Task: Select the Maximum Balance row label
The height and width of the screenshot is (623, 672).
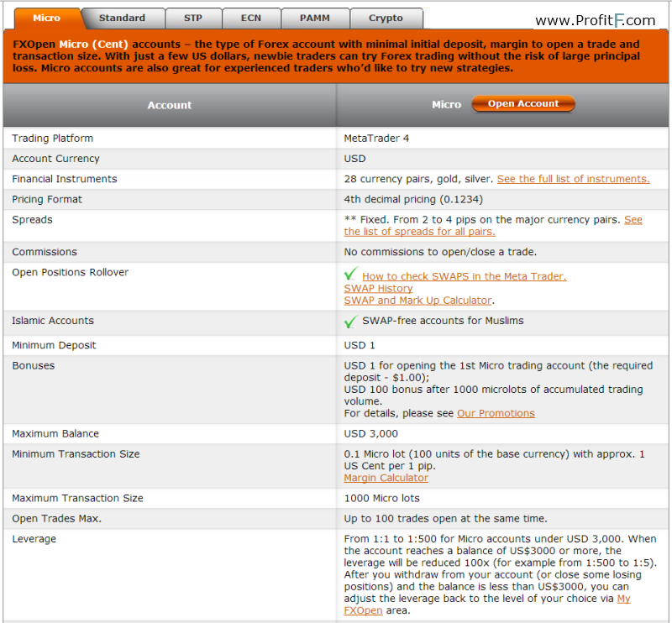Action: tap(55, 433)
